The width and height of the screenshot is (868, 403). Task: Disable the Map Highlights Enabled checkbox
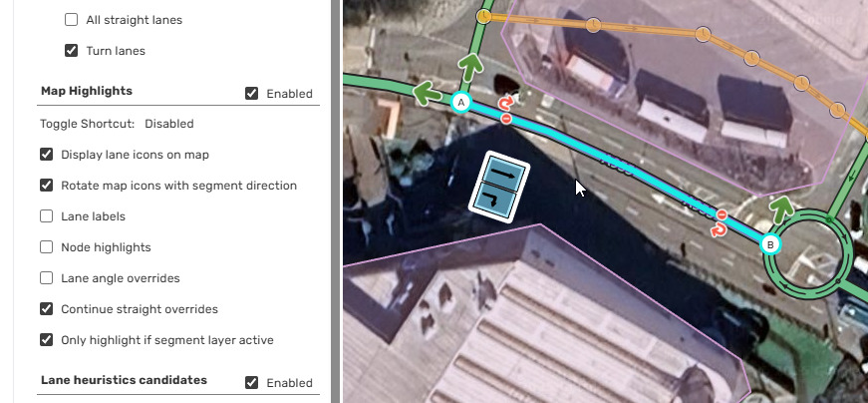pyautogui.click(x=251, y=93)
